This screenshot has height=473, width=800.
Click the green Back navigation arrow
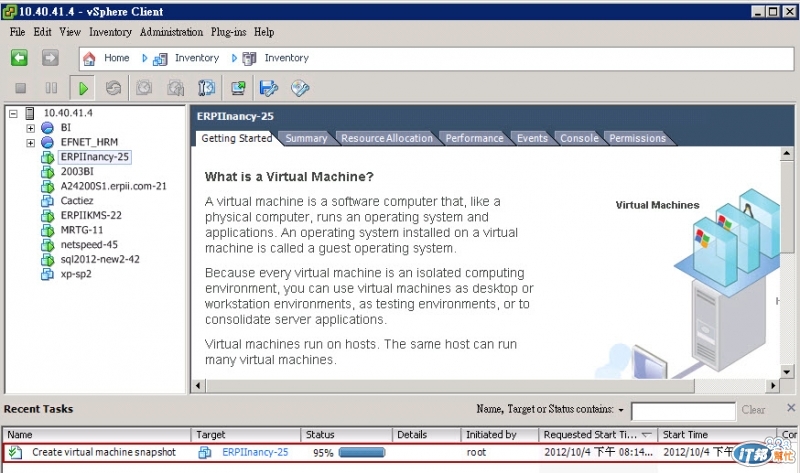click(19, 58)
